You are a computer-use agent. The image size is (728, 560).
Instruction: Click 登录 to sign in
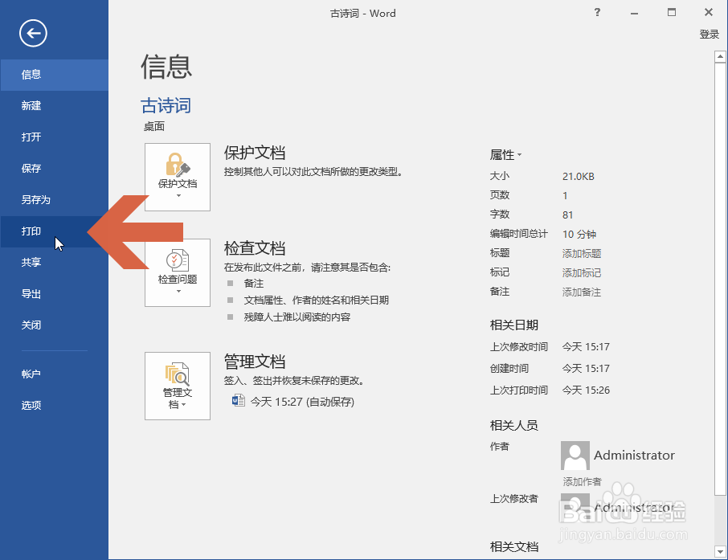[x=709, y=34]
